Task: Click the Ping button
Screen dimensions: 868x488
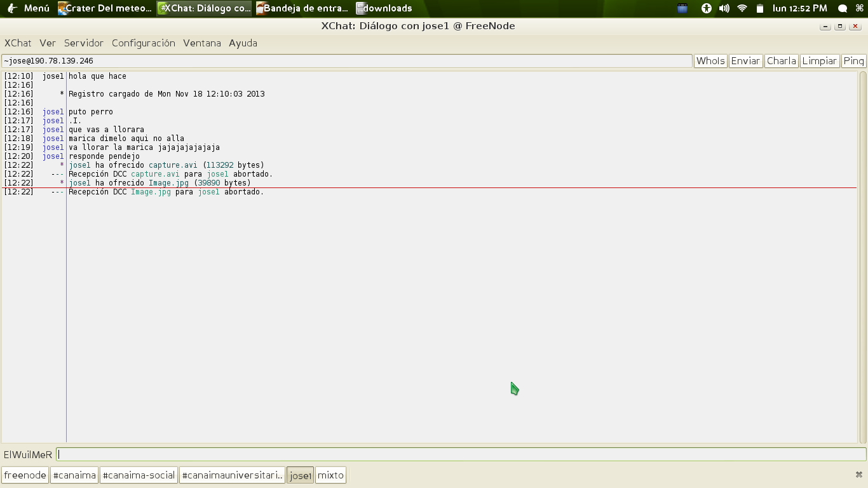Action: click(x=853, y=61)
